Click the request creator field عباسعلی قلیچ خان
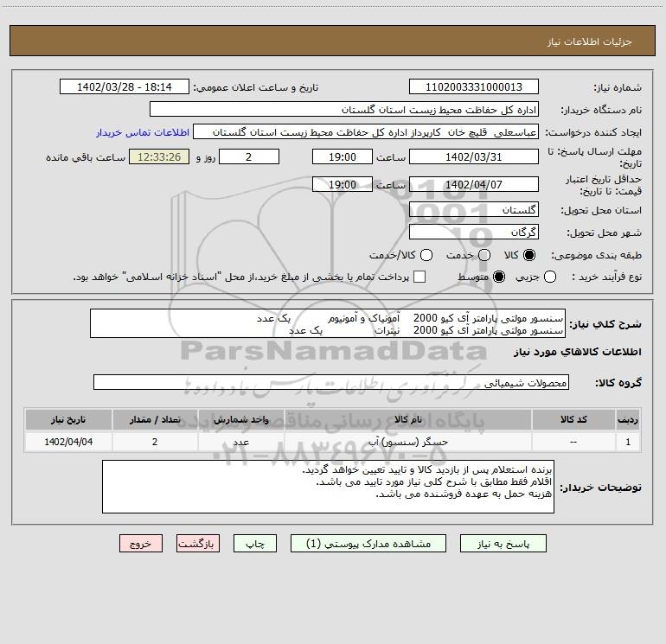Viewport: 666px width, 644px height. pyautogui.click(x=366, y=132)
